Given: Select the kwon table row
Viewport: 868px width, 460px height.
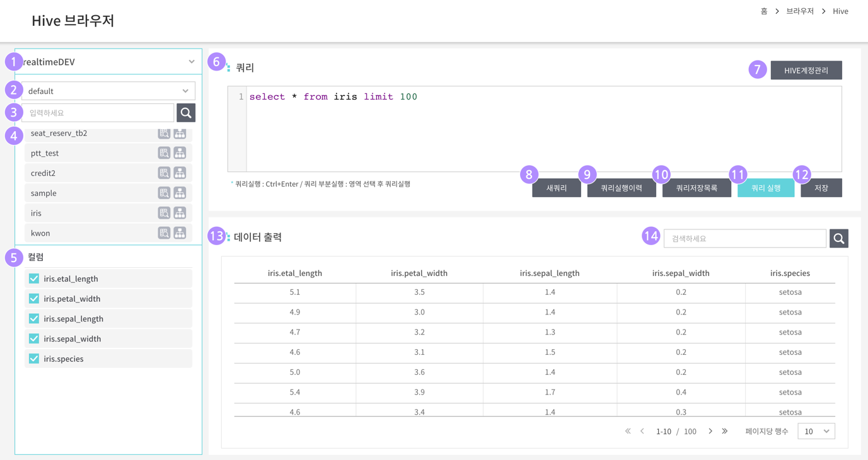Looking at the screenshot, I should pyautogui.click(x=108, y=233).
